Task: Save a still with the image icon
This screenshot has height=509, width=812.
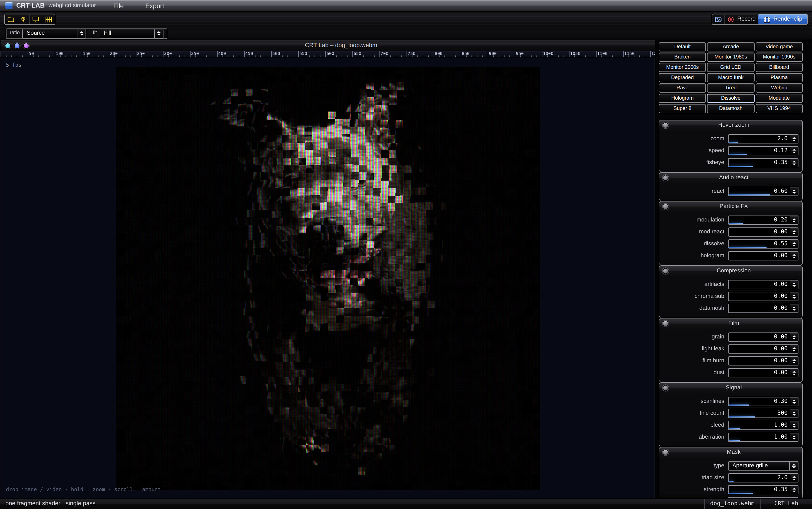Action: pyautogui.click(x=718, y=19)
